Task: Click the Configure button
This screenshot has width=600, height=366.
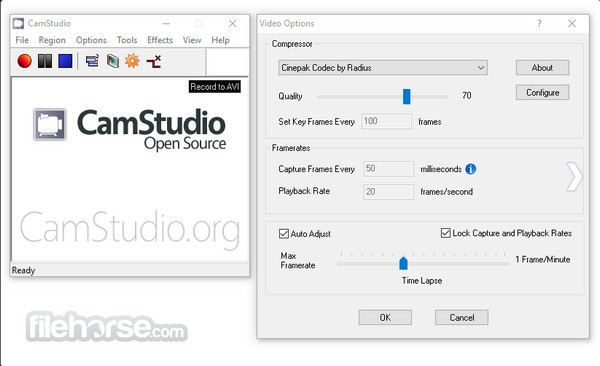Action: (542, 92)
